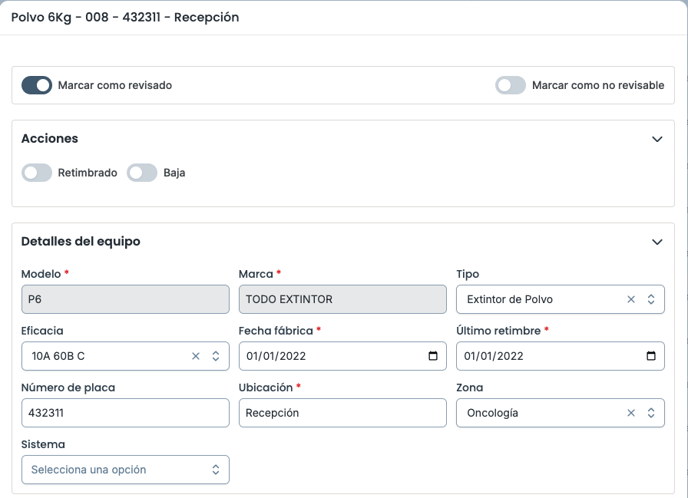
Task: Click the Marca field TODO EXTINTOR
Action: [x=343, y=299]
